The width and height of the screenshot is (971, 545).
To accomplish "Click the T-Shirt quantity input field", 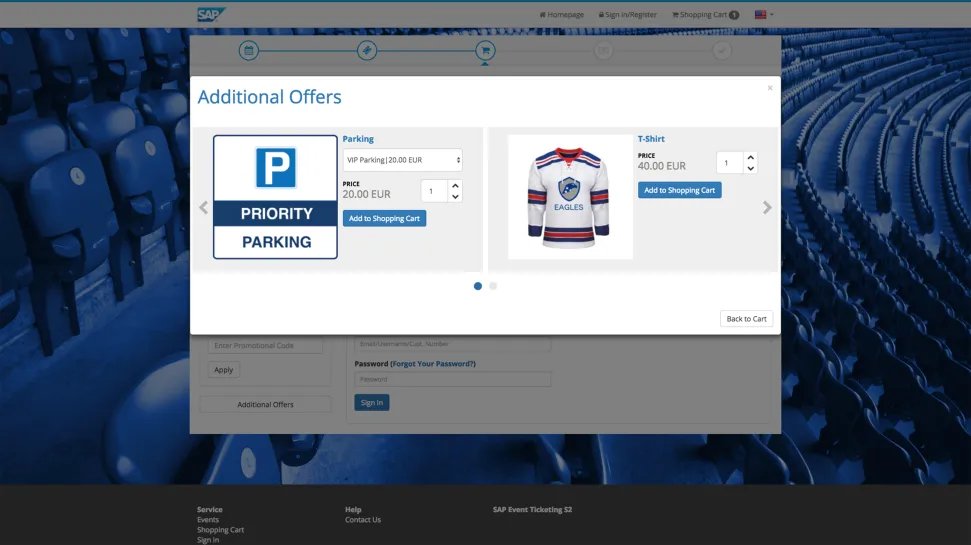I will 729,163.
